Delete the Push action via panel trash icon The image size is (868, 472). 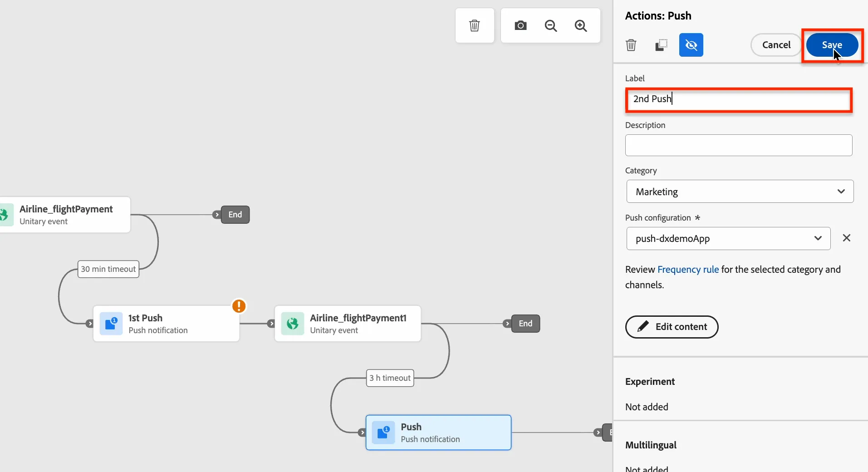631,45
